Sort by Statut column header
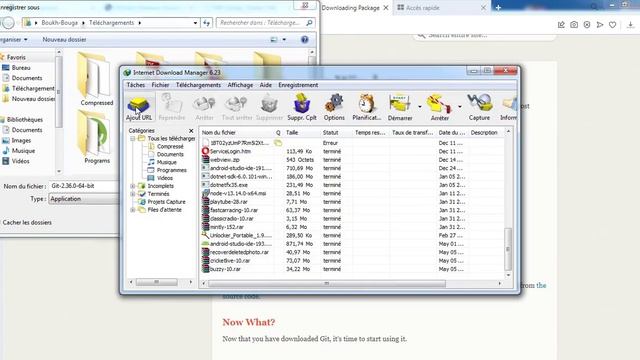Screen dimensions: 640x360 click(336, 133)
